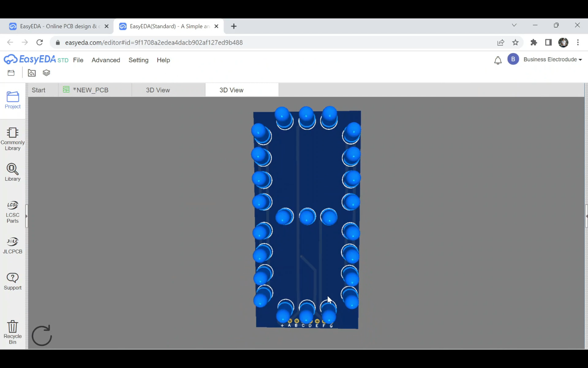Open the Library search icon
Viewport: 588px width, 368px height.
coord(12,171)
